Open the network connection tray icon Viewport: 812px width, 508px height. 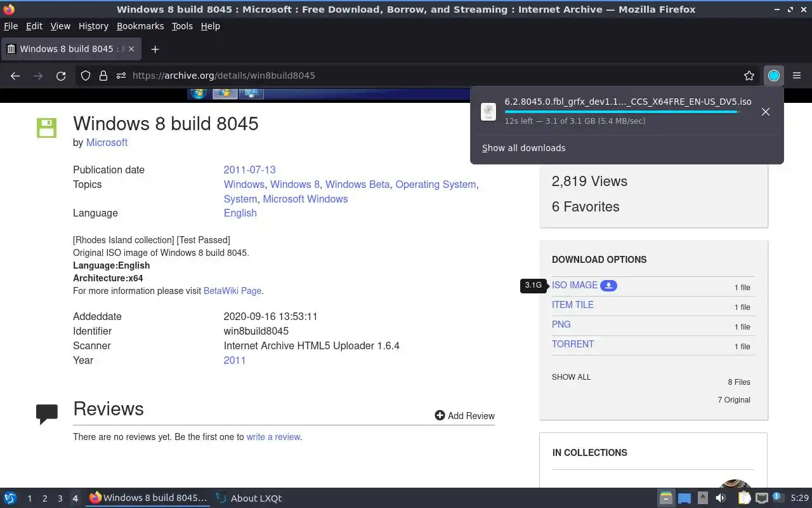click(762, 498)
